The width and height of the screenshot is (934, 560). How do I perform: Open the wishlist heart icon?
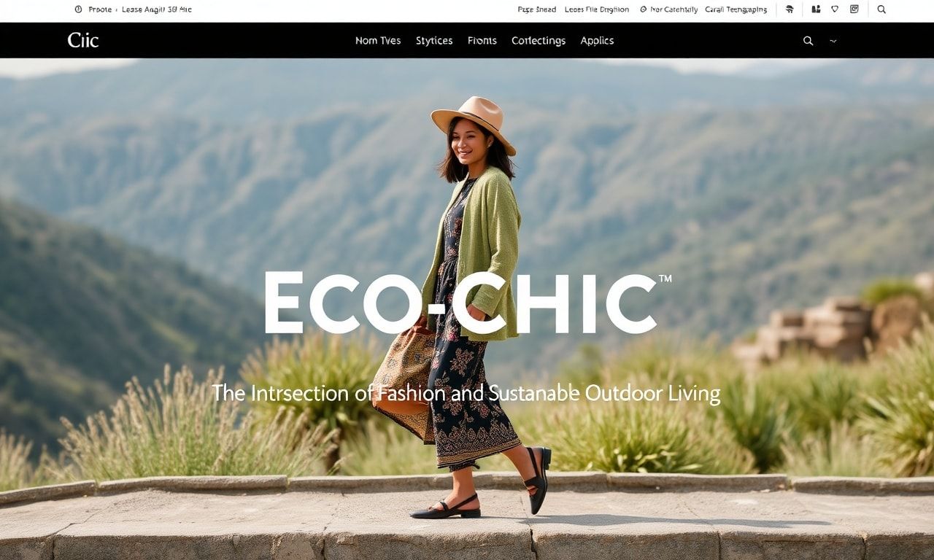point(835,9)
